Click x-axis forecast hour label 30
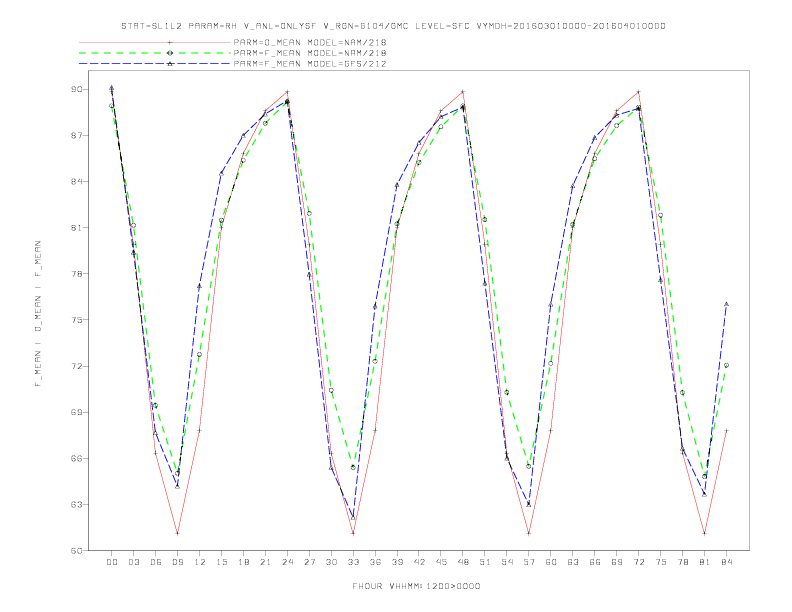 (x=331, y=562)
